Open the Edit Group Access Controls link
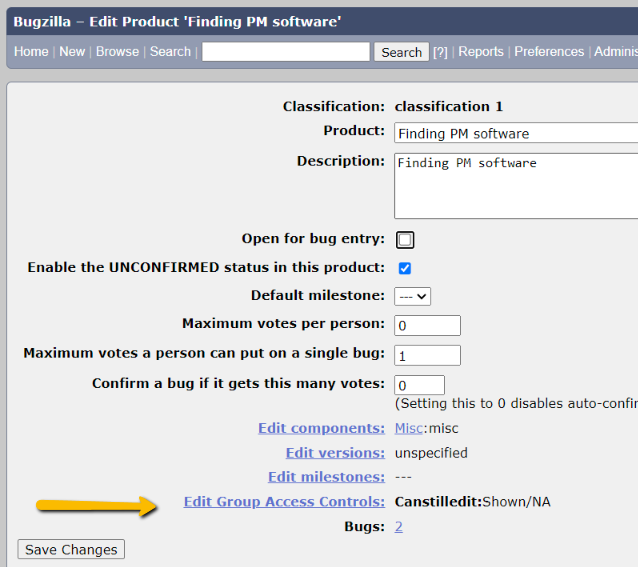The width and height of the screenshot is (638, 567). pos(284,502)
